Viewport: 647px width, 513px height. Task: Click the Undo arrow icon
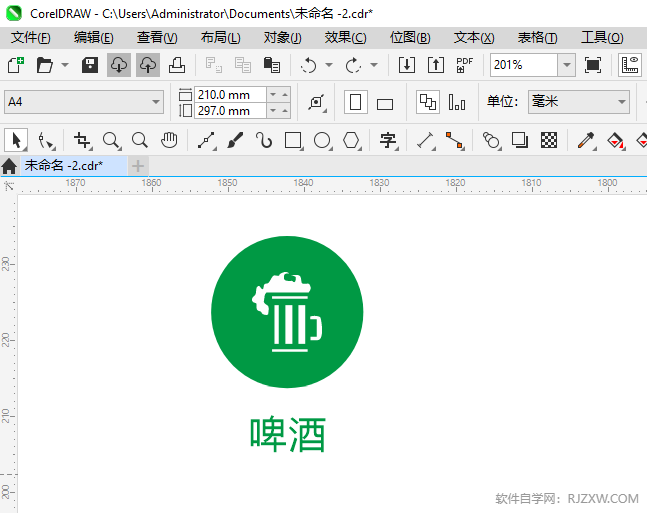[x=308, y=65]
